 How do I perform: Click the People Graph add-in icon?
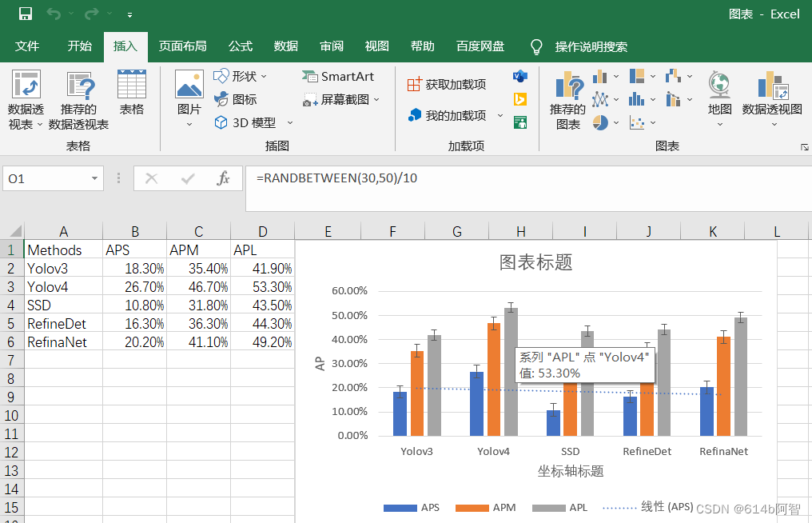pos(520,122)
